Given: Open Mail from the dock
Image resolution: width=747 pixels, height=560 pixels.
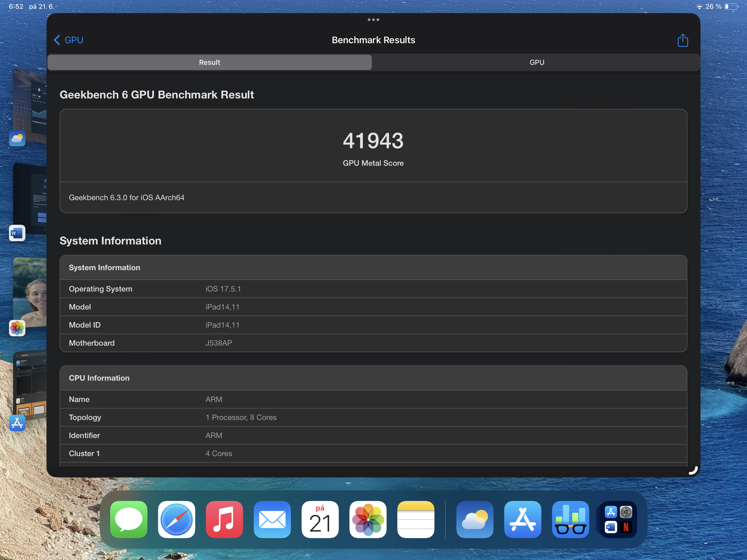Looking at the screenshot, I should [272, 520].
